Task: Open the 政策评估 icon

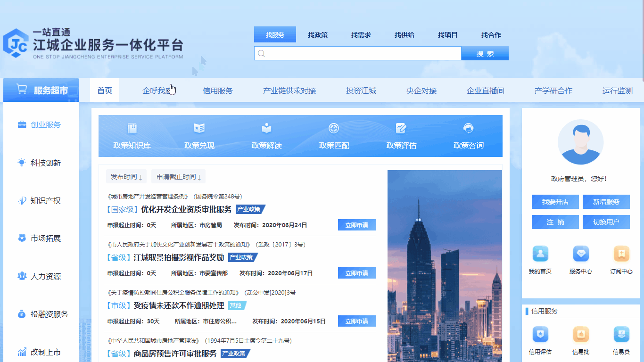Action: pos(401,129)
